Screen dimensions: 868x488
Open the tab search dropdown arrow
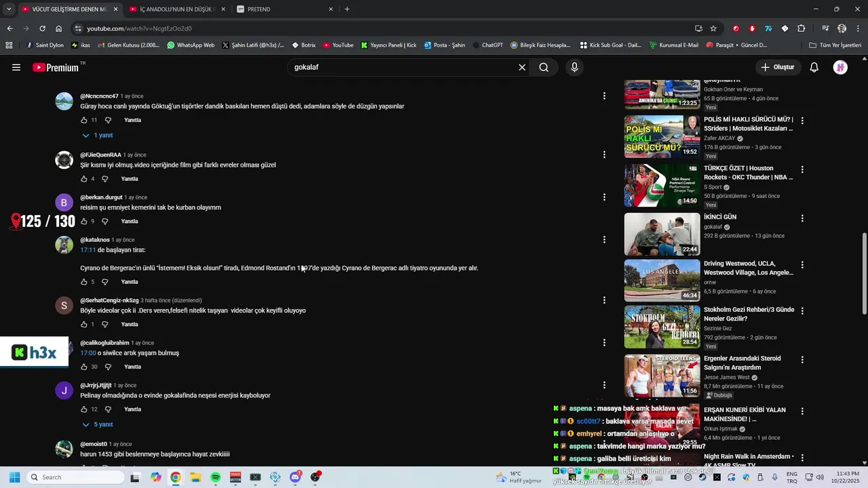pos(9,9)
